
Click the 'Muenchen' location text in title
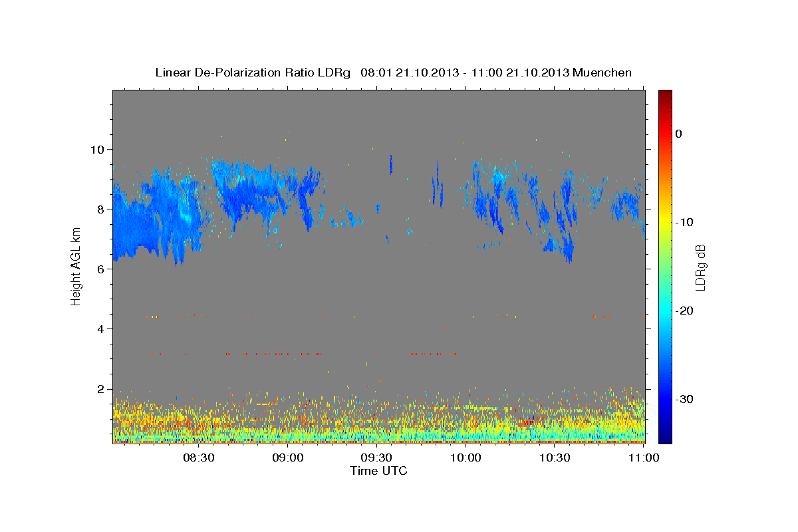click(604, 72)
